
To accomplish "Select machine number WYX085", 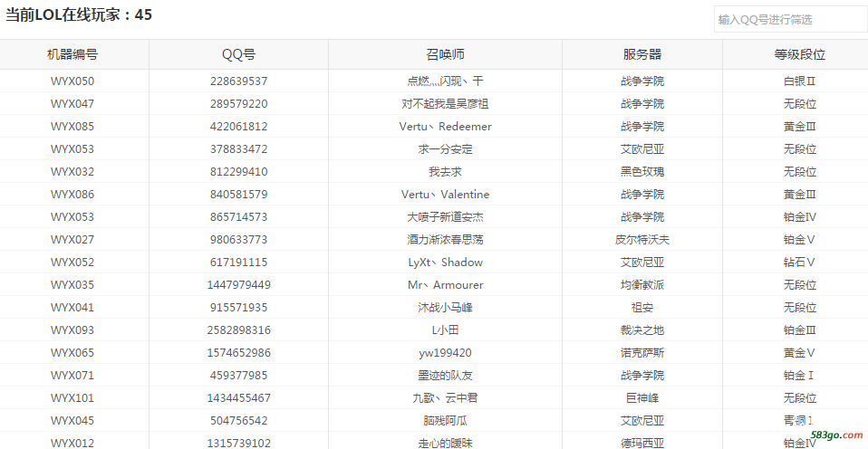I will coord(72,127).
